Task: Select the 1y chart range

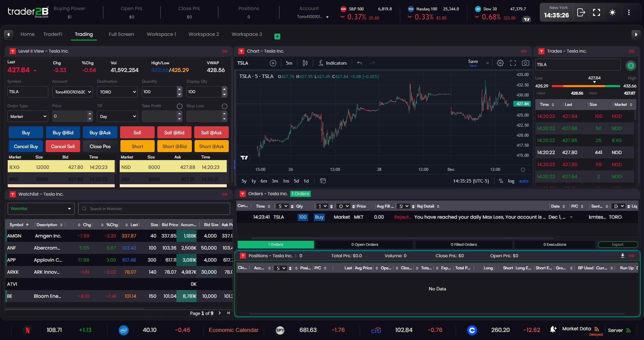Action: tap(254, 181)
